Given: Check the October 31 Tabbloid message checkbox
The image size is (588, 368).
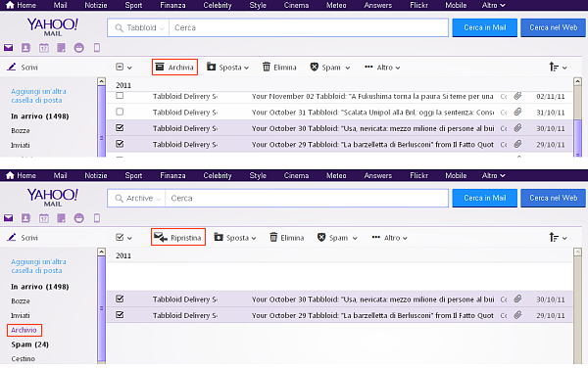Looking at the screenshot, I should 120,112.
